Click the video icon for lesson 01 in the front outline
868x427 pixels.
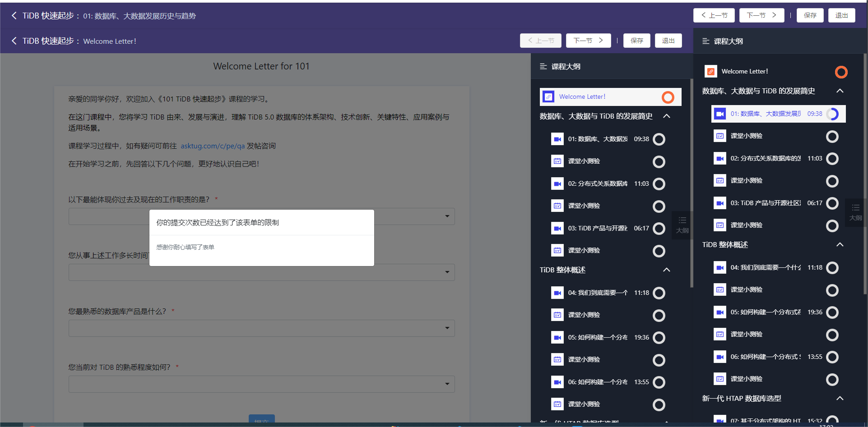pyautogui.click(x=557, y=139)
